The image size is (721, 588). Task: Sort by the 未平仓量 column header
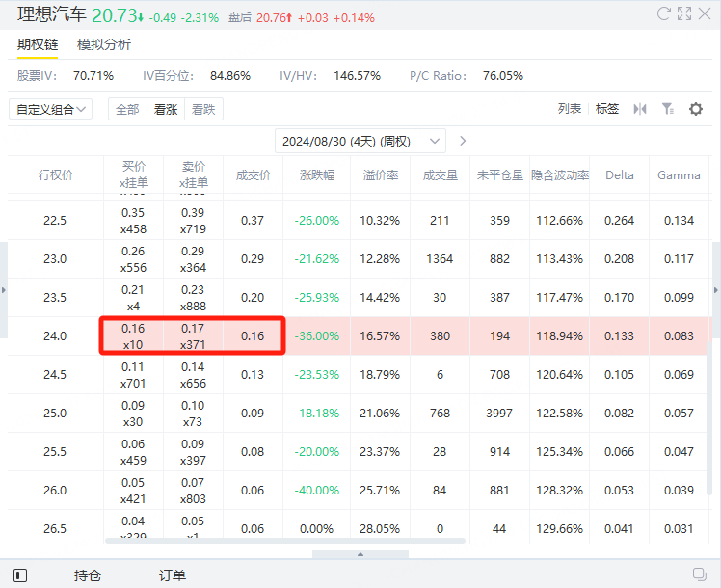click(500, 175)
